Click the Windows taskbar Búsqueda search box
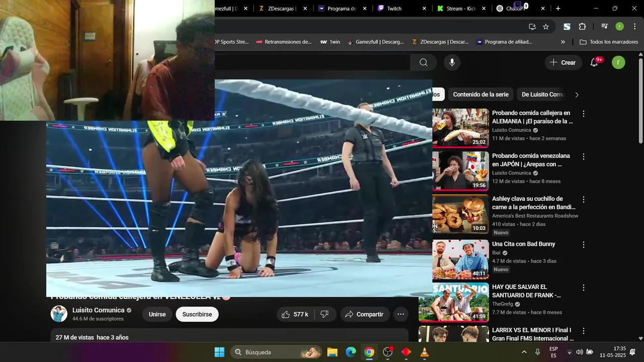644x362 pixels. pos(276,352)
